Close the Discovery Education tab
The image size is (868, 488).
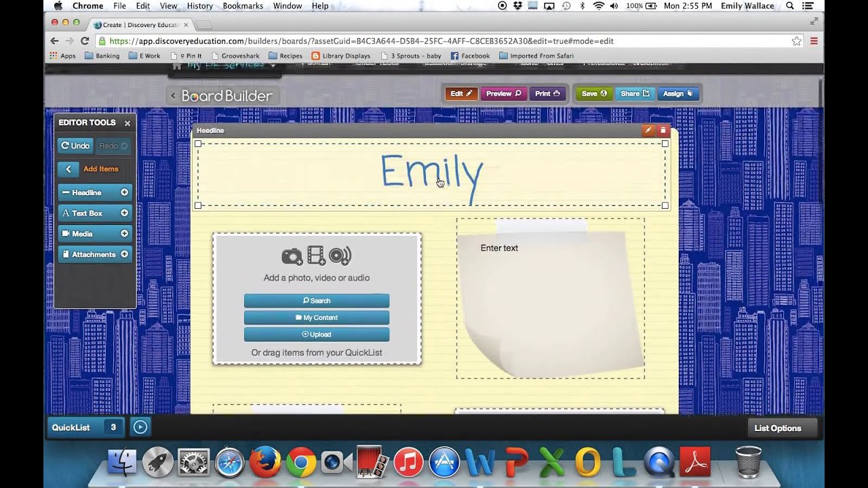pos(186,25)
